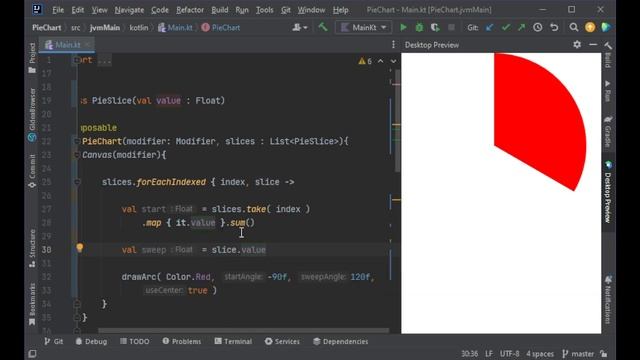Click Git Commit checkmark icon
Viewport: 640px width, 360px height.
[x=506, y=27]
